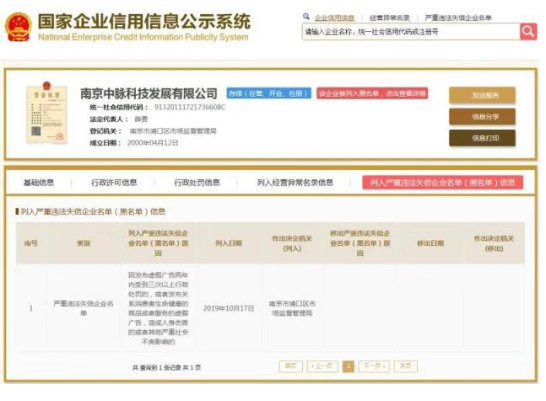
Task: Switch to the 行政处罚信息 tab
Action: click(x=197, y=182)
